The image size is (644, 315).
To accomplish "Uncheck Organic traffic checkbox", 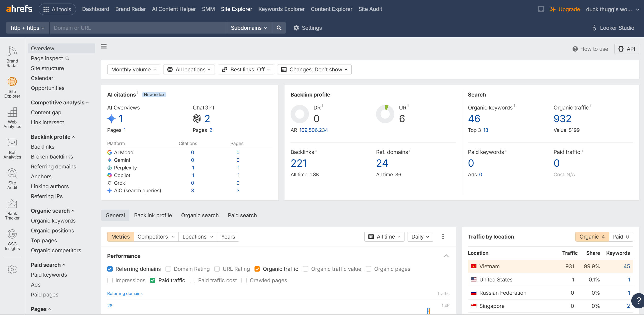I will click(x=257, y=269).
